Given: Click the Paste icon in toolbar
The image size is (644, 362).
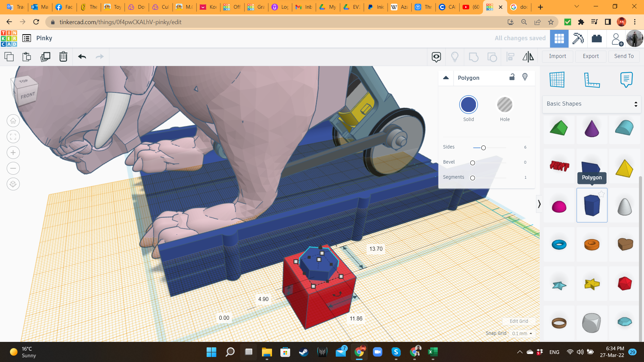Looking at the screenshot, I should (x=27, y=57).
